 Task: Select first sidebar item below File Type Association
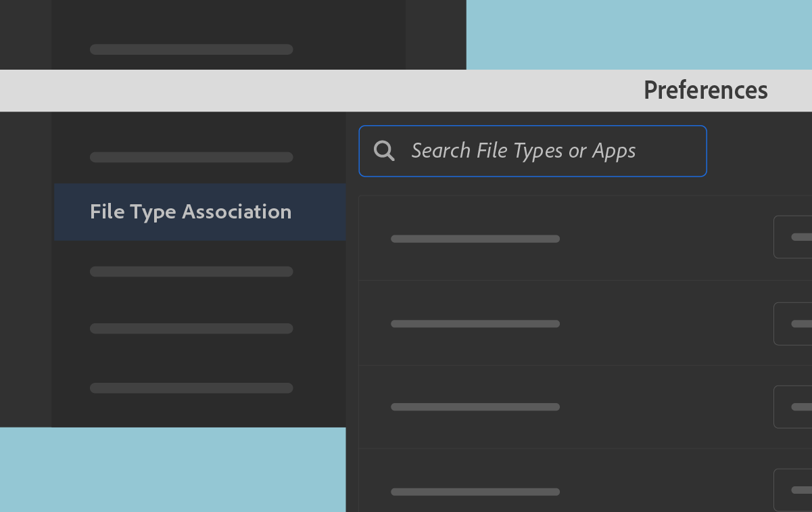(x=191, y=272)
